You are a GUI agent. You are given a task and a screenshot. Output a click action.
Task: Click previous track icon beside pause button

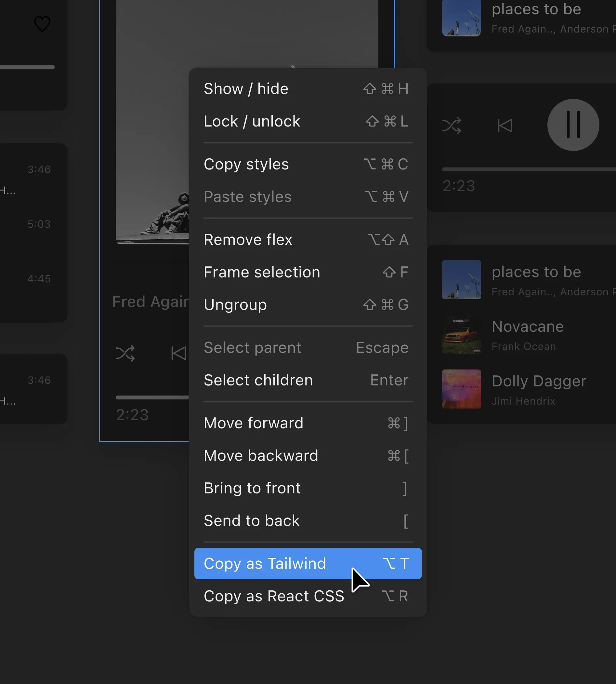tap(505, 126)
